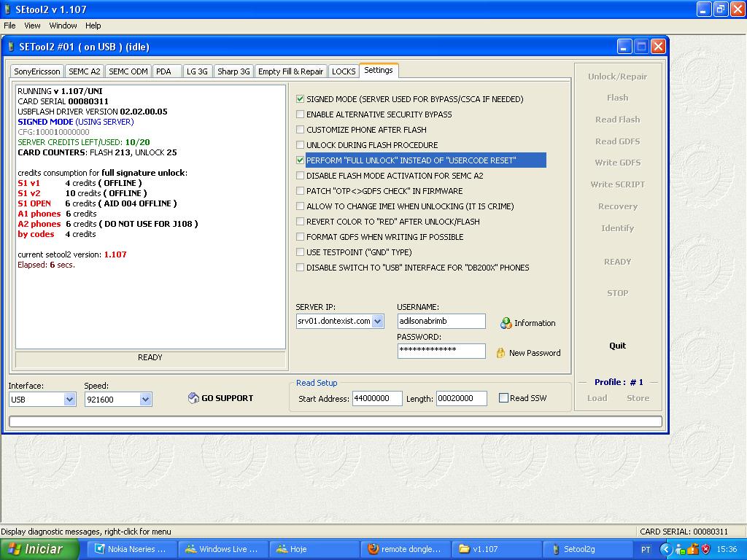Check DISABLE FLASH MODE ACTIVATION FOR SEMC A2
Viewport: 747px width, 560px height.
pos(300,176)
